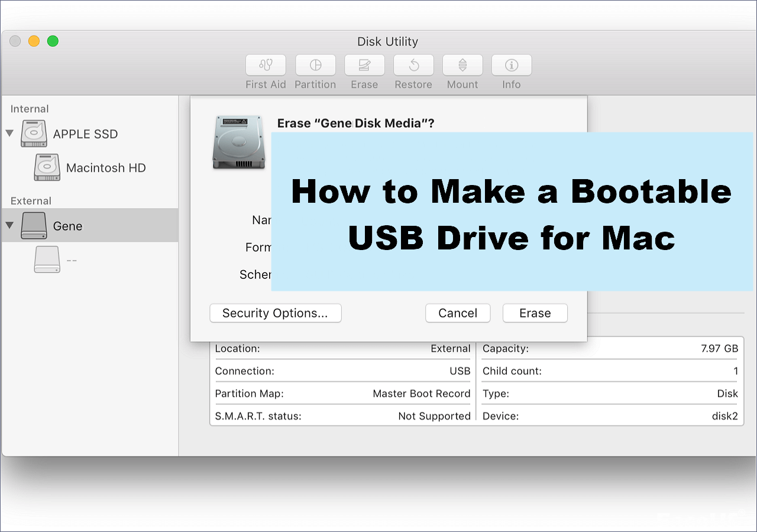The height and width of the screenshot is (532, 757).
Task: Open the Info panel from the toolbar
Action: pos(511,65)
